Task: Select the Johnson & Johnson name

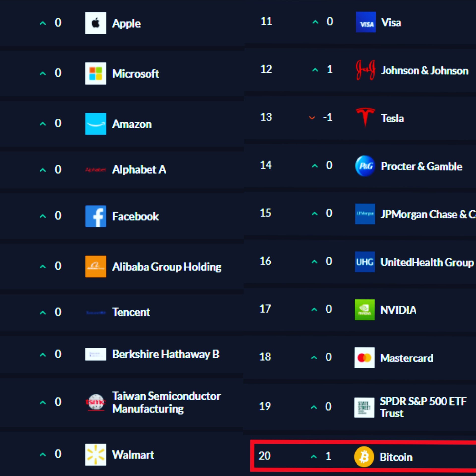Action: click(425, 71)
